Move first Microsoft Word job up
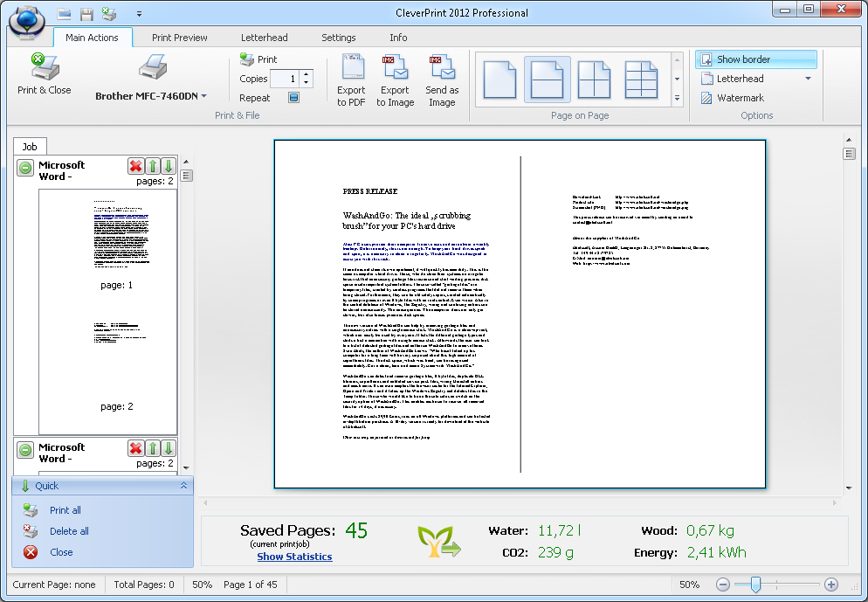This screenshot has height=602, width=868. pos(153,166)
